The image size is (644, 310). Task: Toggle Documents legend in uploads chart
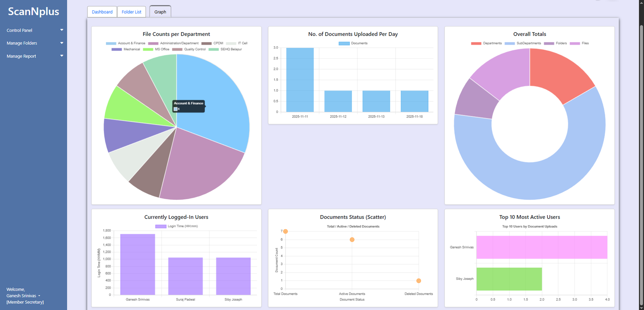(x=353, y=43)
